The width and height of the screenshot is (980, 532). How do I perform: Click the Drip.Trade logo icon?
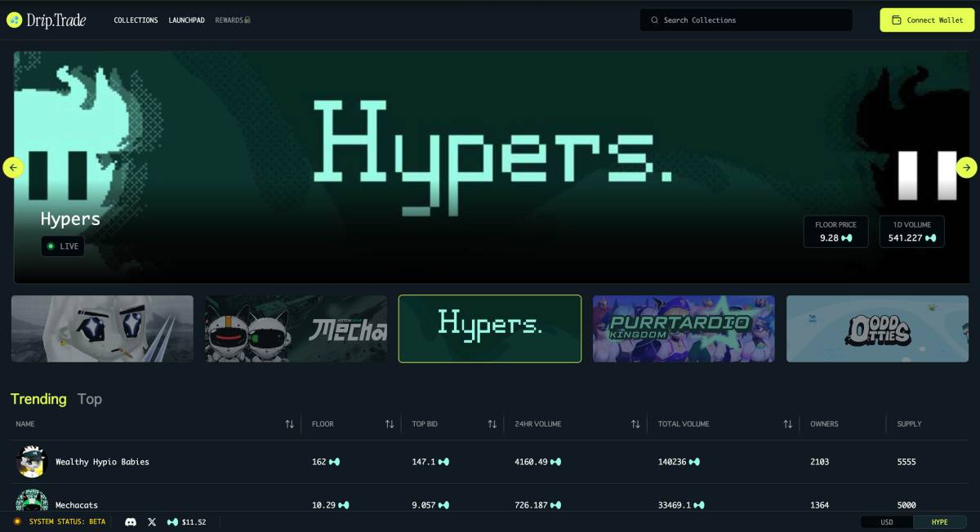14,20
